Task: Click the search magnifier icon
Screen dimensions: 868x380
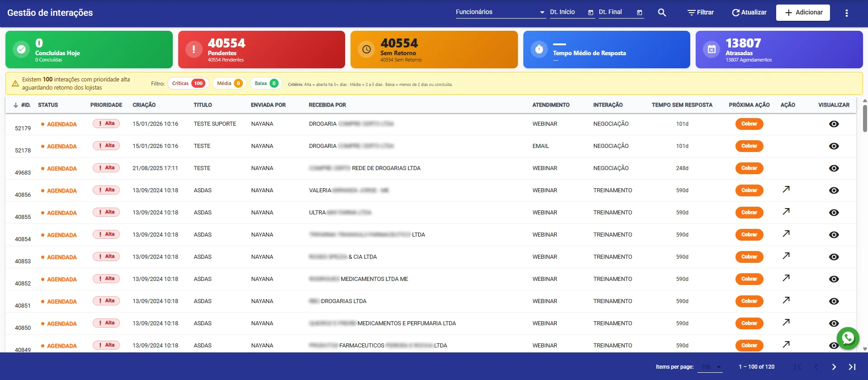Action: click(662, 13)
